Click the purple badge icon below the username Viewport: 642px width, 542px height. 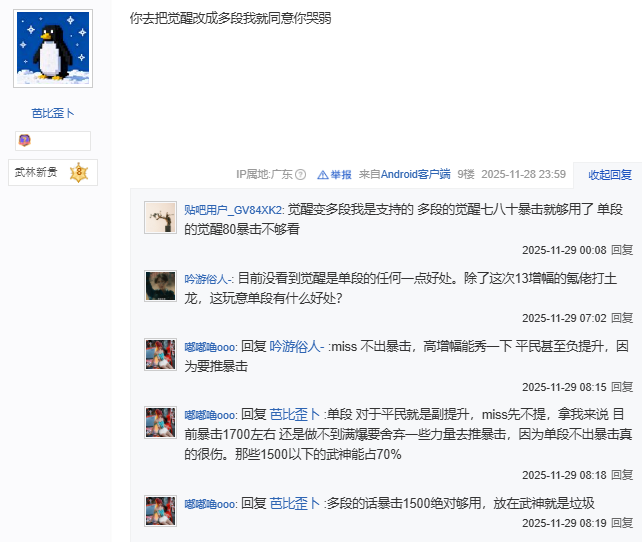[x=25, y=140]
